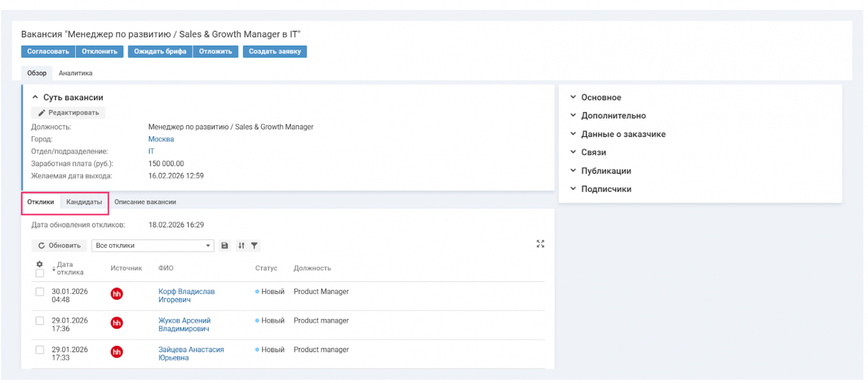868x383 pixels.
Task: Sort by Дата отклика column arrows
Action: pyautogui.click(x=54, y=269)
